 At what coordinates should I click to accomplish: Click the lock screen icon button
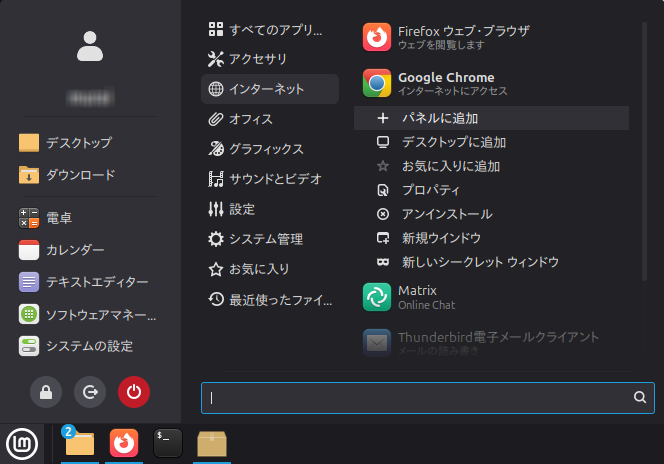[x=46, y=393]
